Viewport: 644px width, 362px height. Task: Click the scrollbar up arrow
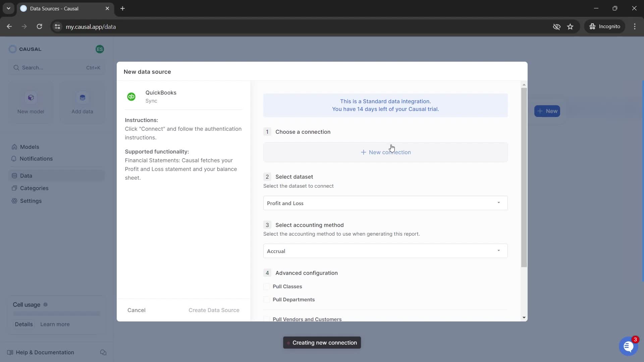click(x=524, y=84)
